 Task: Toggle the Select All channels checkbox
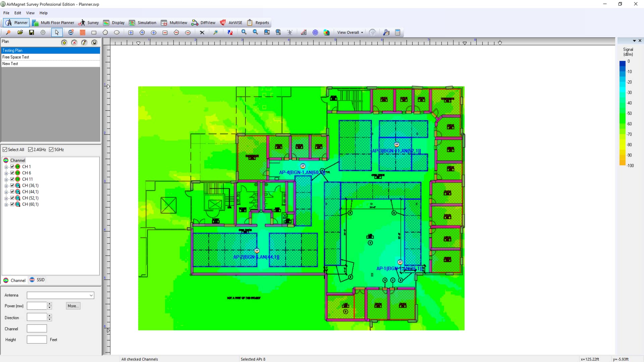point(5,149)
